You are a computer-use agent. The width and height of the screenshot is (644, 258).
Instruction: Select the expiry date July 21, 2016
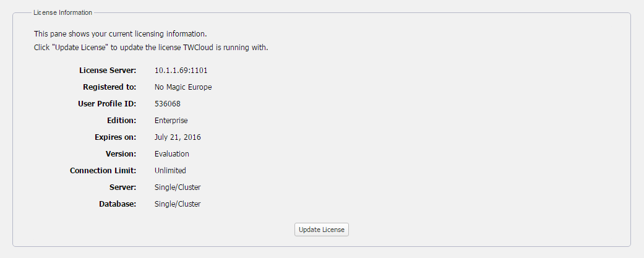[x=178, y=137]
